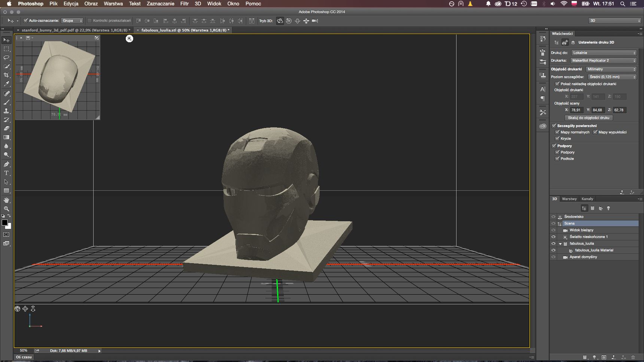Toggle Mapy wypukłości checkbox
This screenshot has height=362, width=644.
tap(595, 132)
